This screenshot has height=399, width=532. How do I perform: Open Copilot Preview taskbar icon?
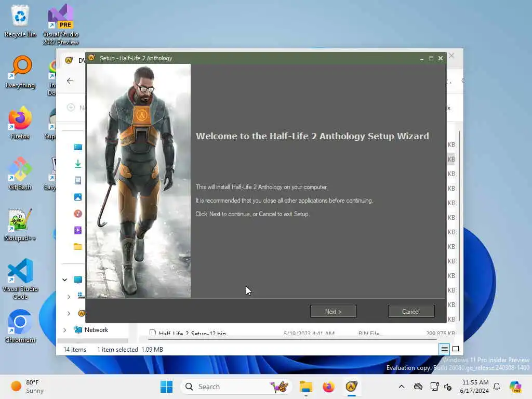[x=515, y=387]
